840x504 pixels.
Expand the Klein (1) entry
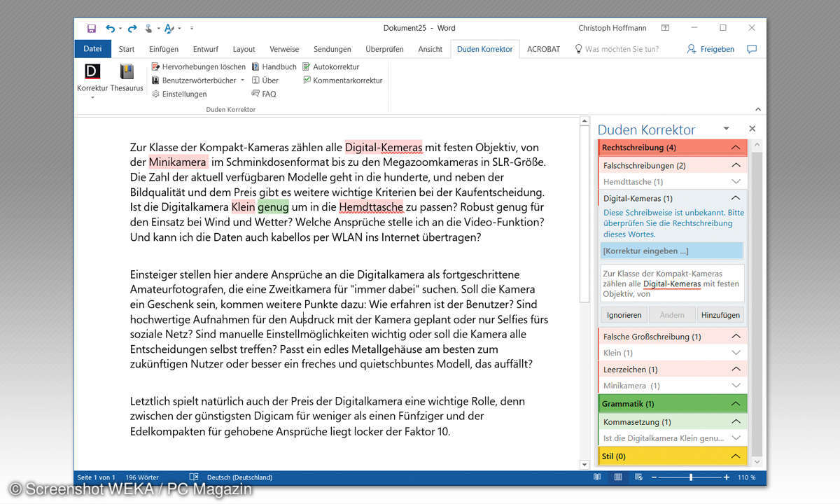tap(735, 353)
